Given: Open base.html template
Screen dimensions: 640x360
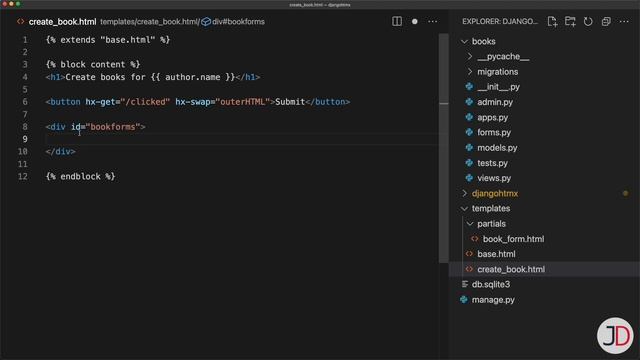Looking at the screenshot, I should (496, 254).
